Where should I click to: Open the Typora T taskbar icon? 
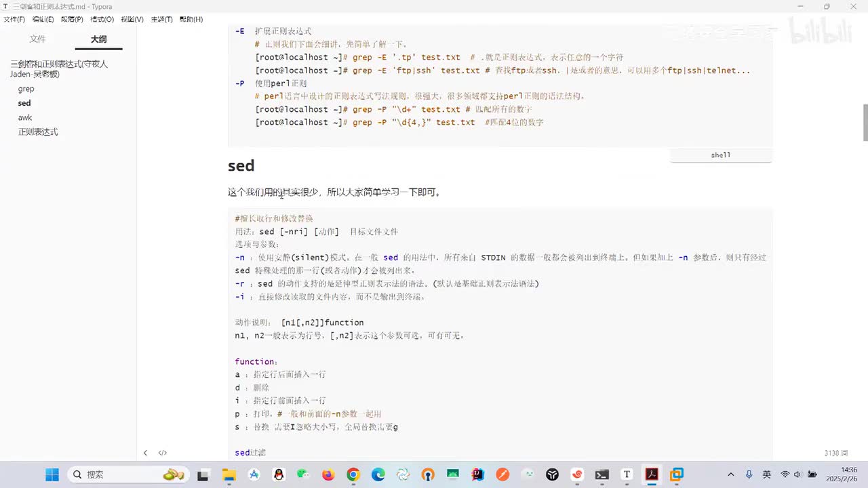(x=627, y=474)
